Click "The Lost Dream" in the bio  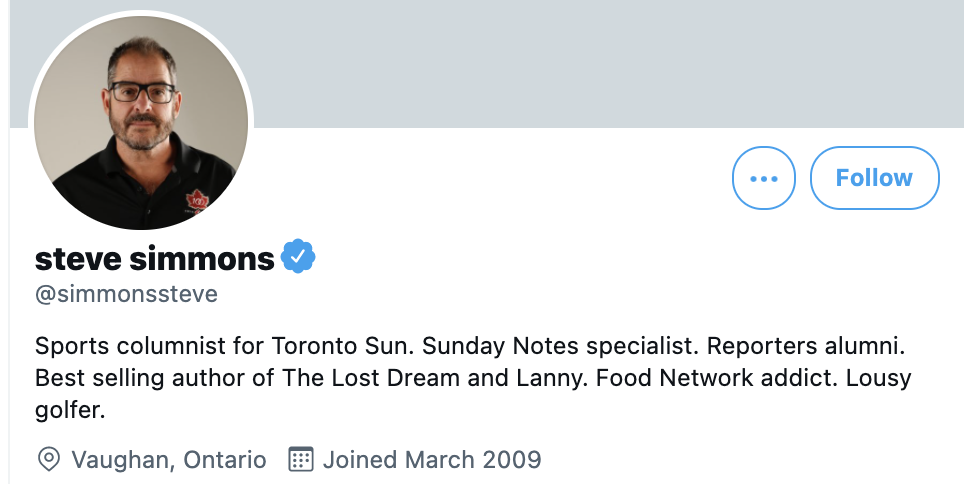coord(371,378)
